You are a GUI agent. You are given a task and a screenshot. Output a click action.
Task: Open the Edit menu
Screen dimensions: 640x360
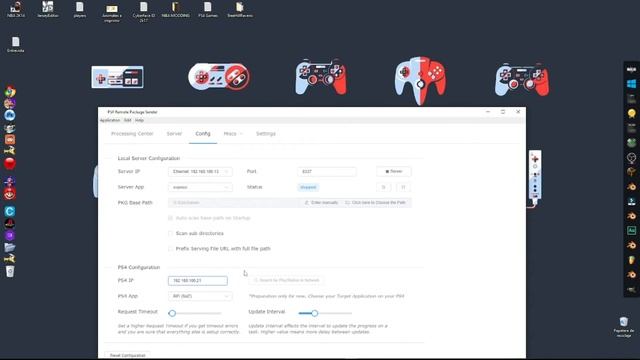point(127,120)
